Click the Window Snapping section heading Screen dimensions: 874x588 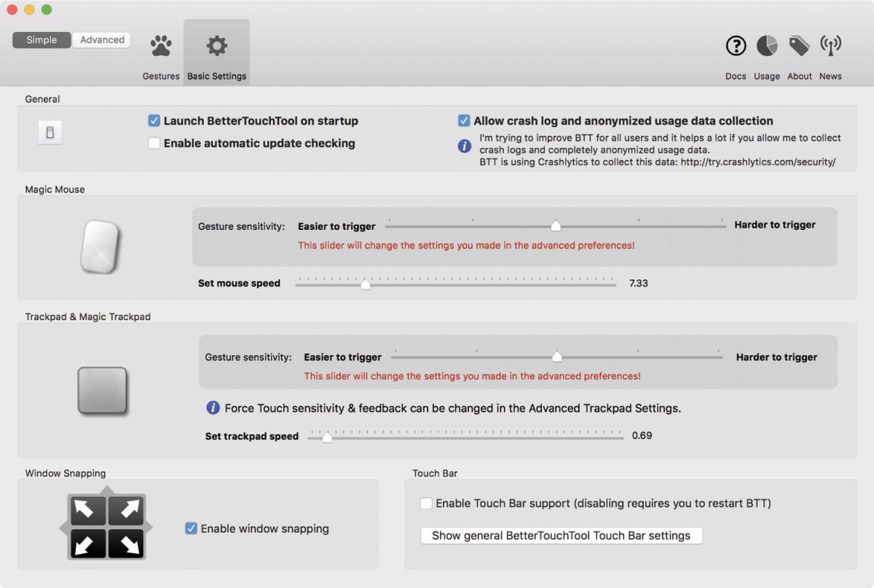(66, 473)
